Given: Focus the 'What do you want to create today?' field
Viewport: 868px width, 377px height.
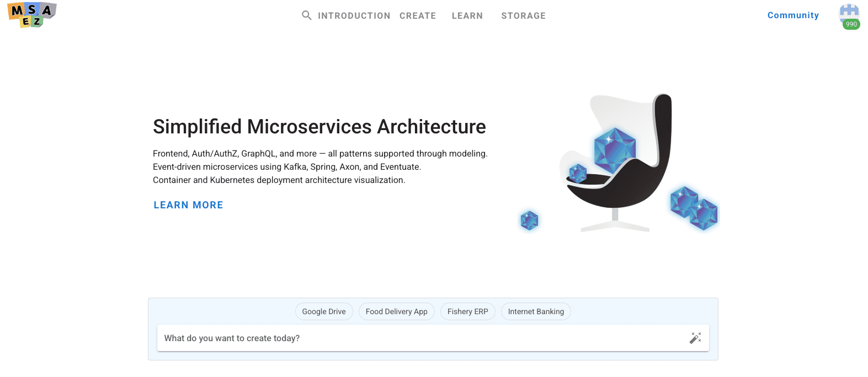Looking at the screenshot, I should 419,338.
